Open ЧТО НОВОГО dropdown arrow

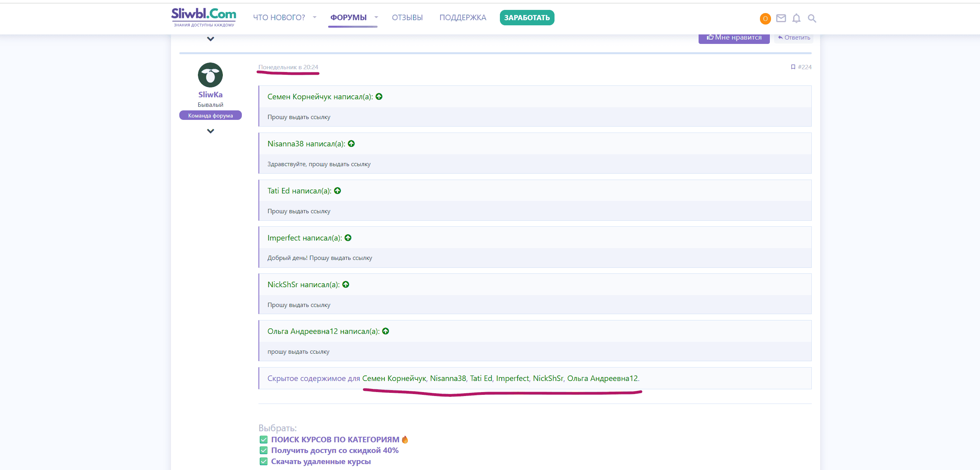coord(315,17)
